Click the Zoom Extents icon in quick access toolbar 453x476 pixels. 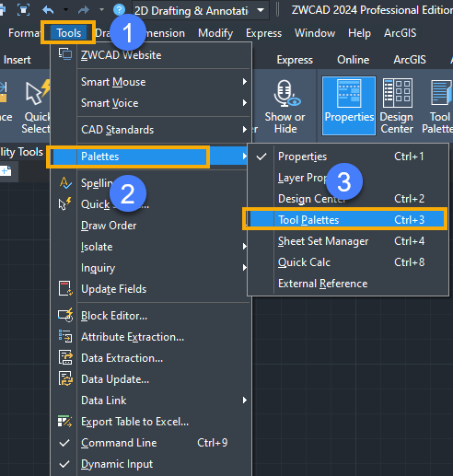pos(23,10)
